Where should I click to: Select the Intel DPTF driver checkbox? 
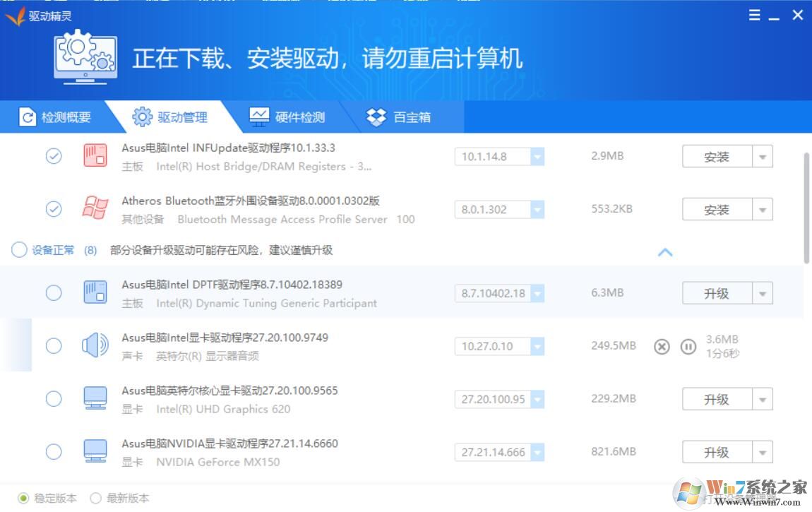pyautogui.click(x=54, y=292)
